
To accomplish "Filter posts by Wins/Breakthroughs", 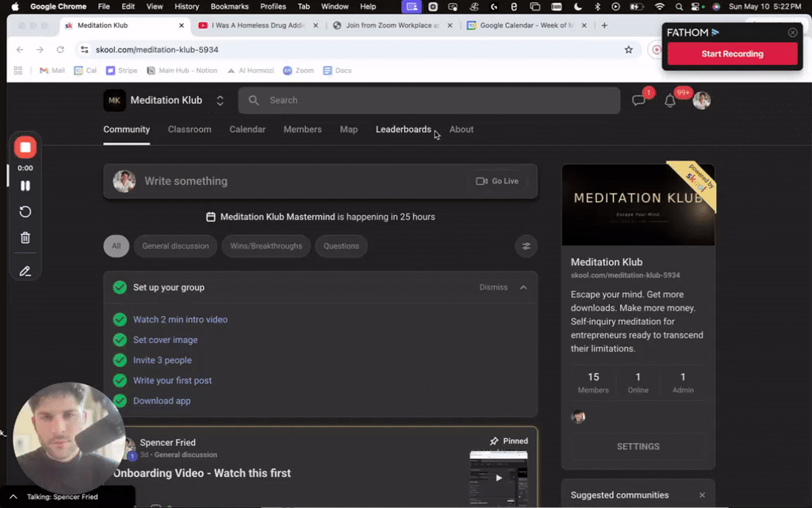I will click(x=266, y=246).
